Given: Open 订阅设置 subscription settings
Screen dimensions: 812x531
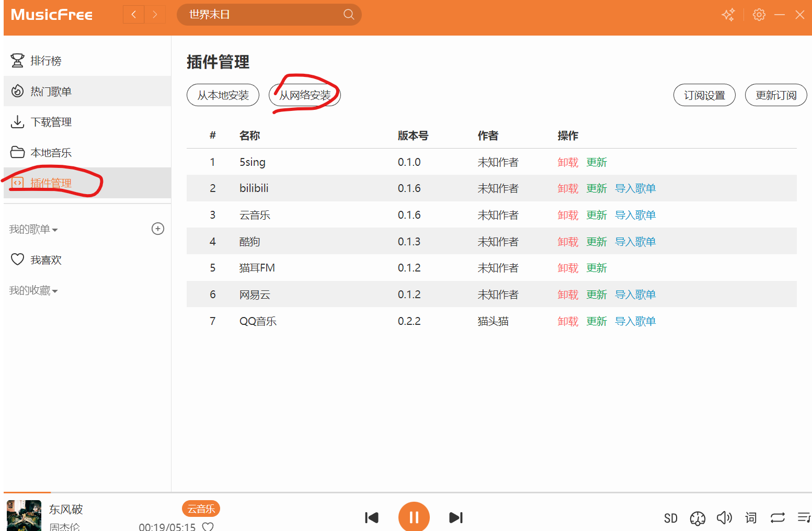Looking at the screenshot, I should 704,95.
